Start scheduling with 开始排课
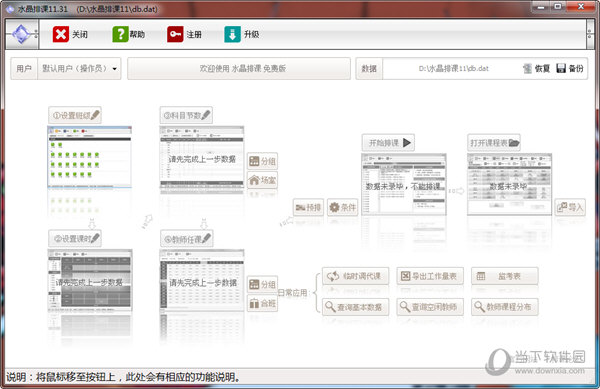 pyautogui.click(x=388, y=143)
